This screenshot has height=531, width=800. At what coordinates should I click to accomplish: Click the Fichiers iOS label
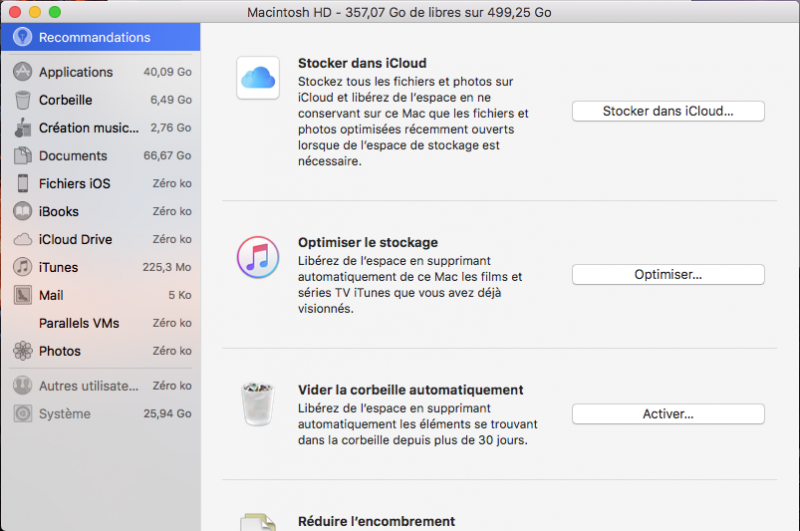74,184
